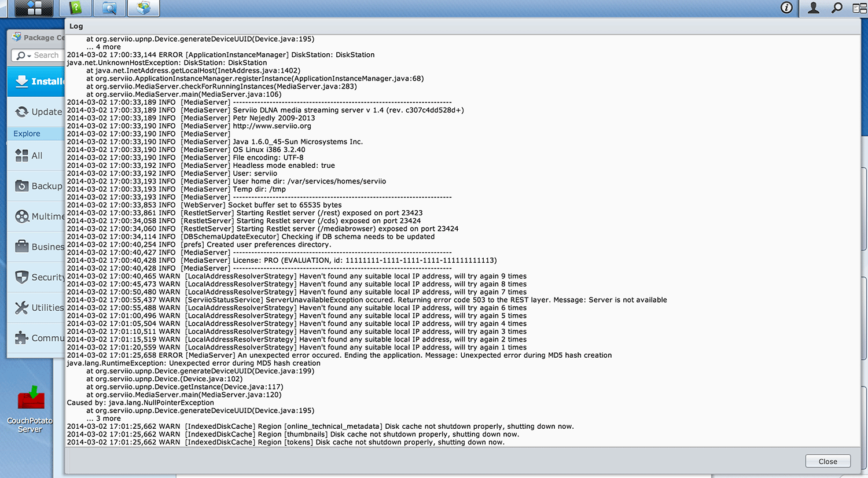Image resolution: width=868 pixels, height=478 pixels.
Task: Select the 'java.lang.RuntimeException' line
Action: 193,363
